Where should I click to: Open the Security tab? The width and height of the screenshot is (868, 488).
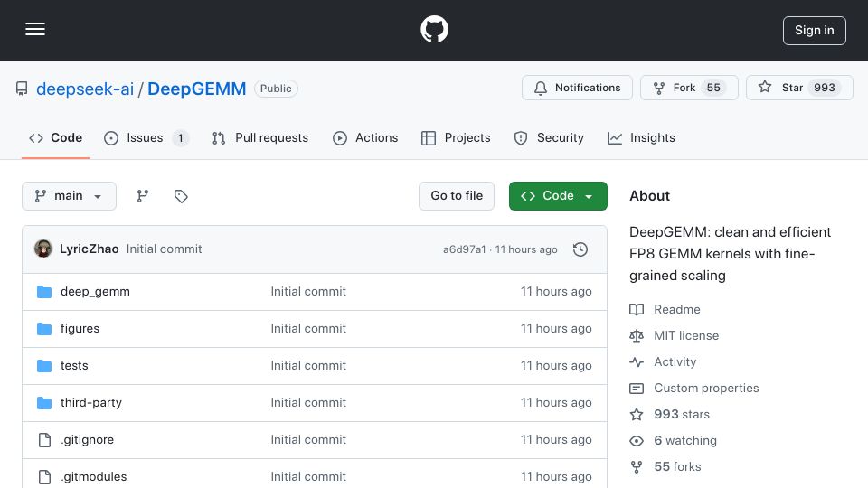(x=549, y=137)
